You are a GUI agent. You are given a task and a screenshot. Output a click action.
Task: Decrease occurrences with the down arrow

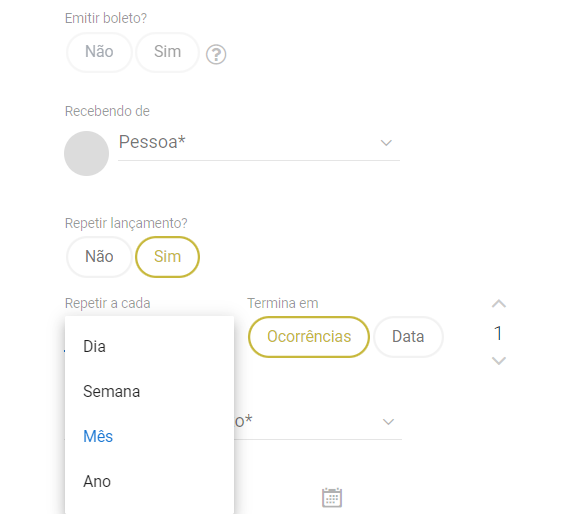tap(499, 361)
